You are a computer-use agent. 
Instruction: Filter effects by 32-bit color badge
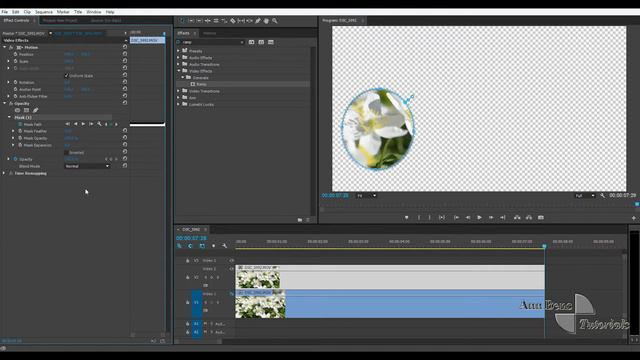click(261, 42)
